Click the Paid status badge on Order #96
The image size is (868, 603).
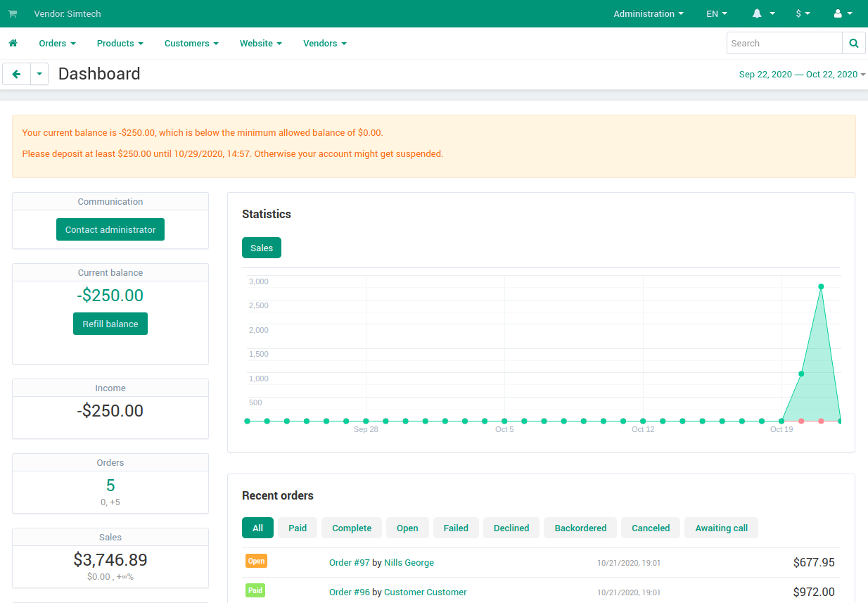tap(255, 590)
